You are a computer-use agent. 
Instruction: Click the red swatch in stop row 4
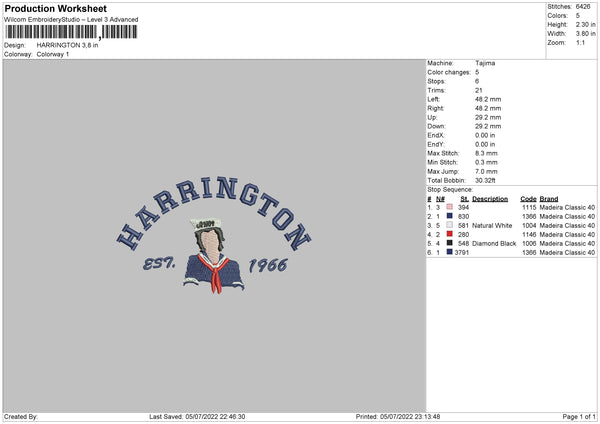[x=449, y=234]
